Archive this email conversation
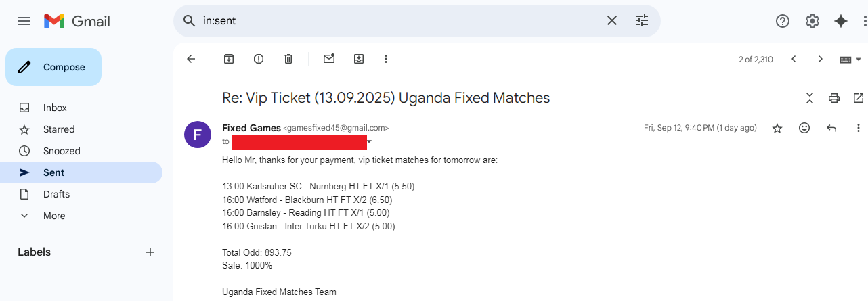Viewport: 868px width, 301px height. point(229,59)
